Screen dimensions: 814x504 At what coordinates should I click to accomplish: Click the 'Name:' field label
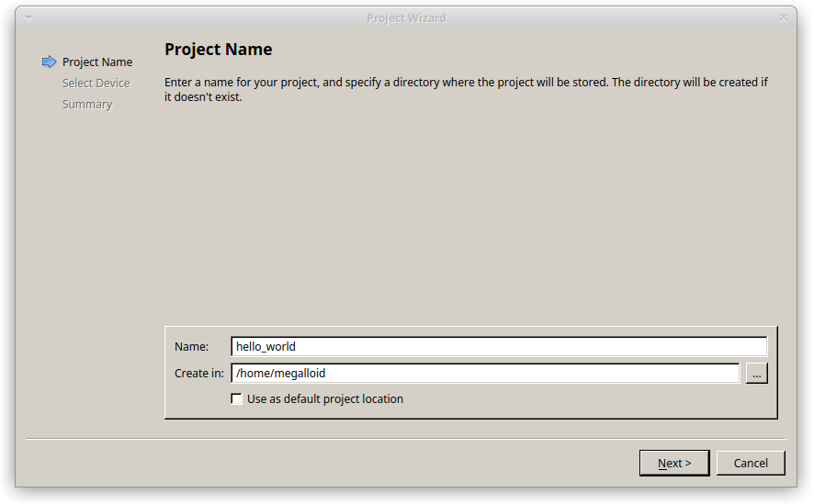191,347
